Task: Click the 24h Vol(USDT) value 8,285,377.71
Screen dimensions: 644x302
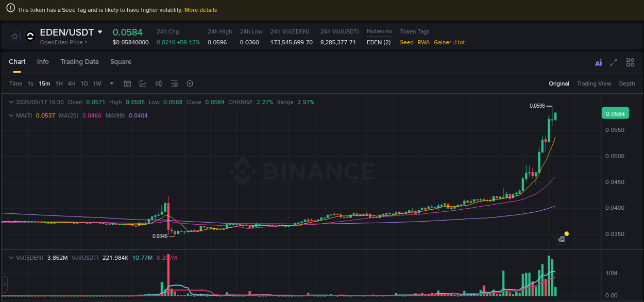Action: click(x=338, y=42)
